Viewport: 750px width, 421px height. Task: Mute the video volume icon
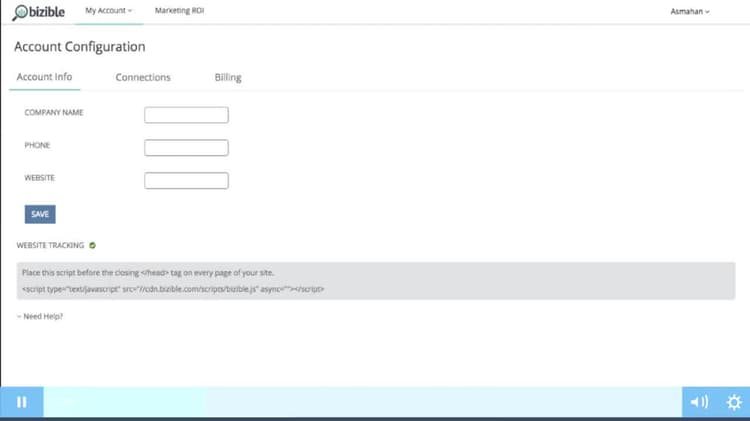coord(699,402)
